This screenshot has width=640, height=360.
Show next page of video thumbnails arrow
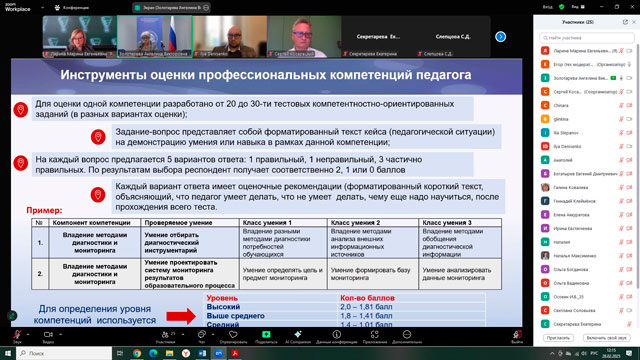pos(500,37)
